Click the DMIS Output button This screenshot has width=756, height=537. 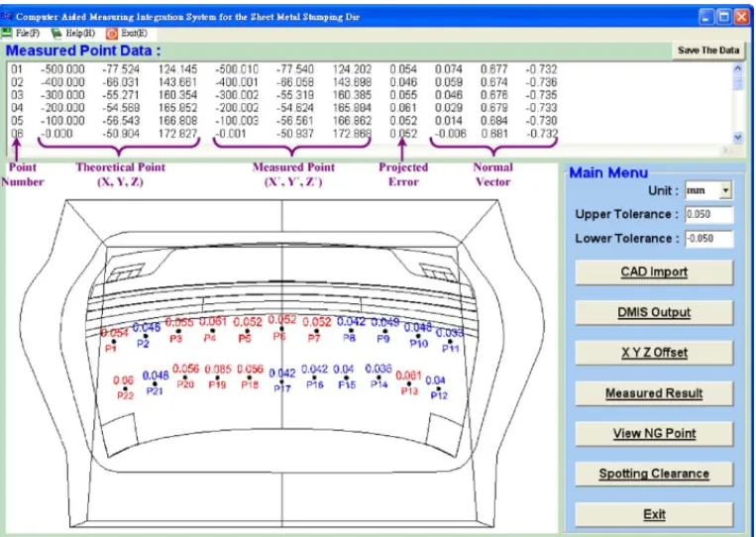654,312
